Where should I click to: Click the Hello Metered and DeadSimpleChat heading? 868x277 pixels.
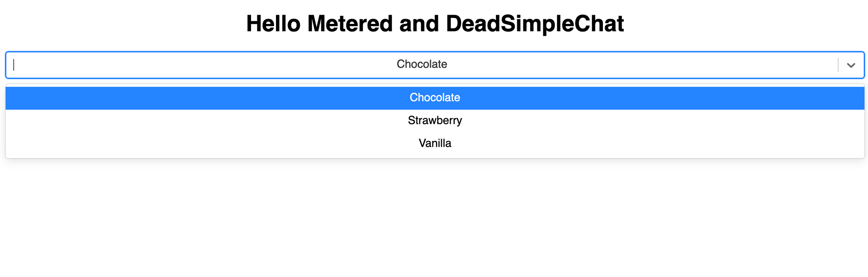coord(434,24)
